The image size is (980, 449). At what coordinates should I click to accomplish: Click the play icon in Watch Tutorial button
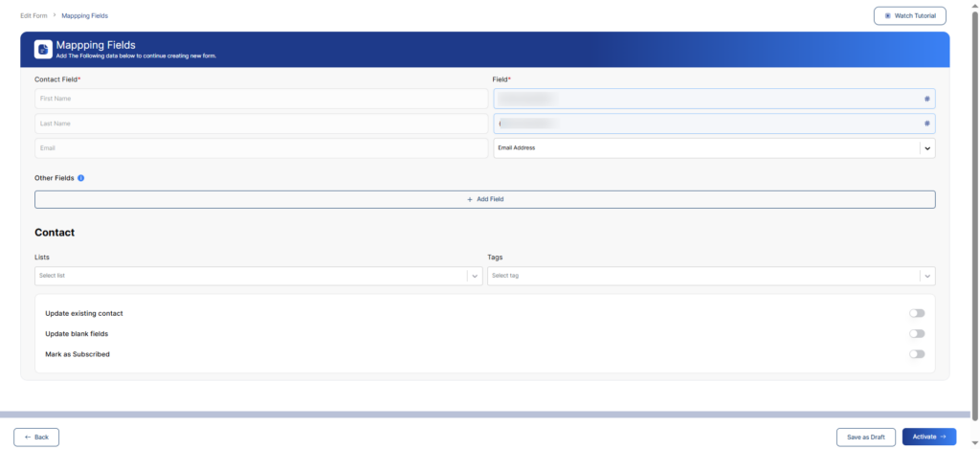pos(887,16)
